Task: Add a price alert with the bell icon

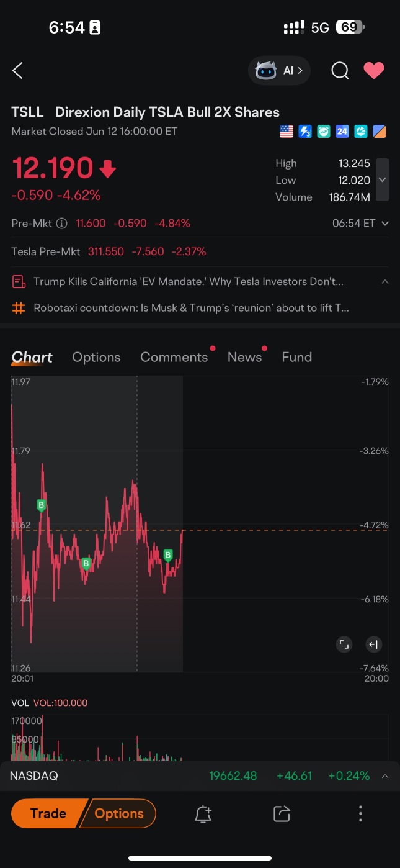Action: tap(203, 814)
